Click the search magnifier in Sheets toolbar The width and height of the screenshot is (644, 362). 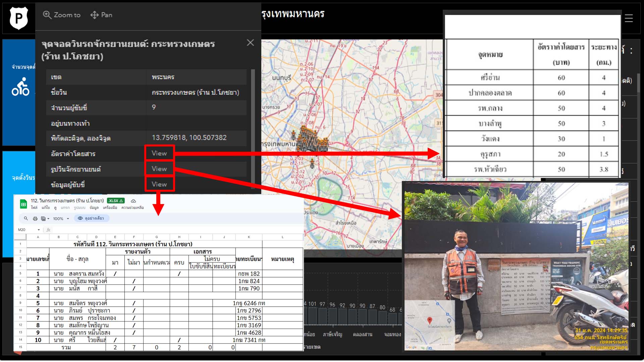pos(26,219)
